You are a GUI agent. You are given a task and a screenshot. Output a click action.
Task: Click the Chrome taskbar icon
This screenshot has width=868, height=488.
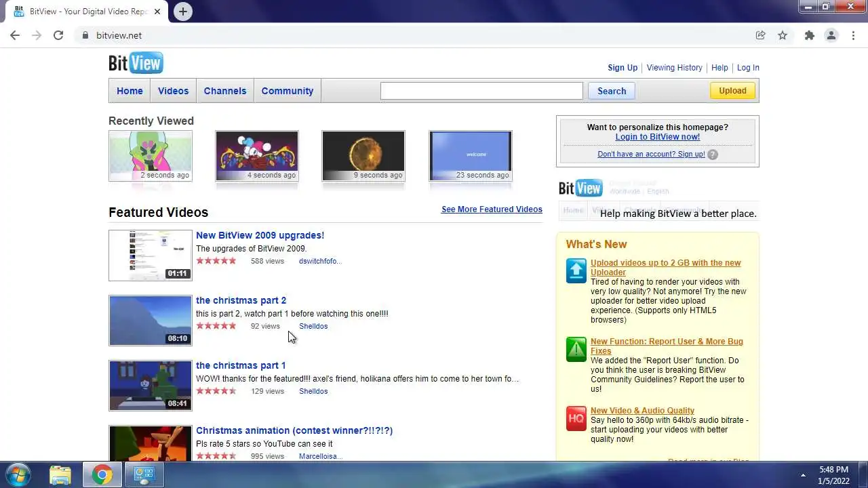[x=102, y=475]
